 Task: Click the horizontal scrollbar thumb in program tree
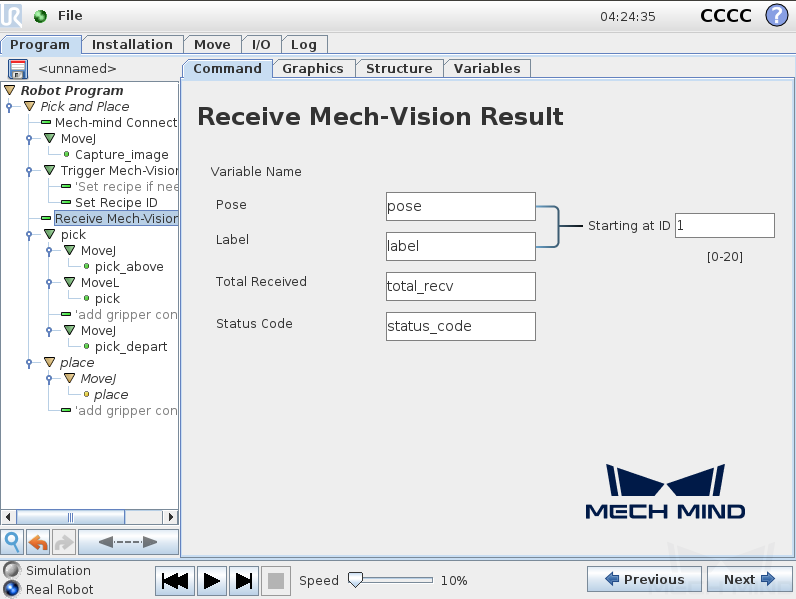(71, 517)
